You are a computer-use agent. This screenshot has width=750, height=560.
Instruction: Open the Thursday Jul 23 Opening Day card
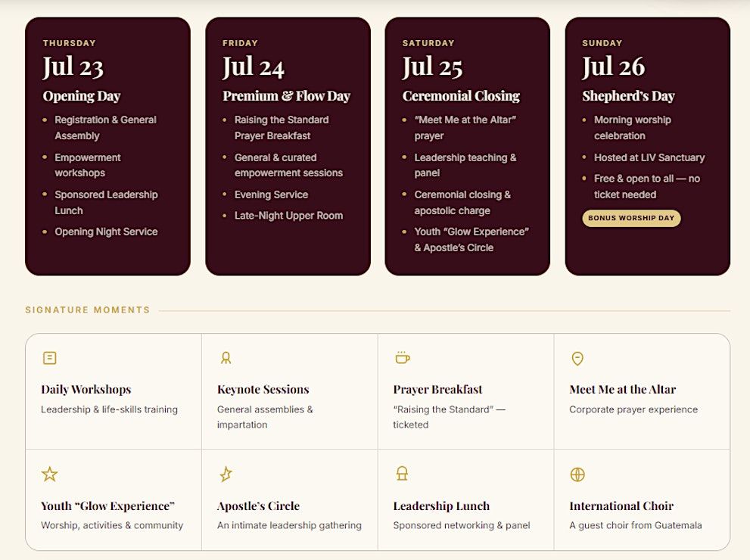pyautogui.click(x=107, y=146)
